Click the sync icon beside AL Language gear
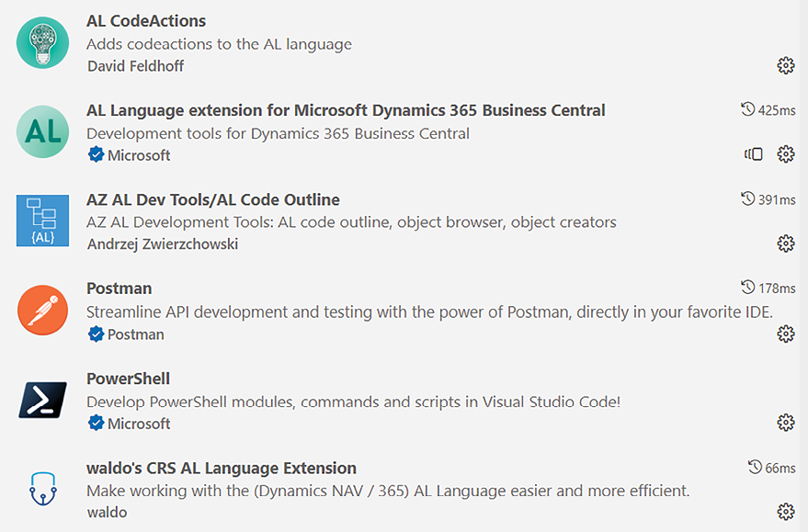The height and width of the screenshot is (532, 808). pos(754,154)
